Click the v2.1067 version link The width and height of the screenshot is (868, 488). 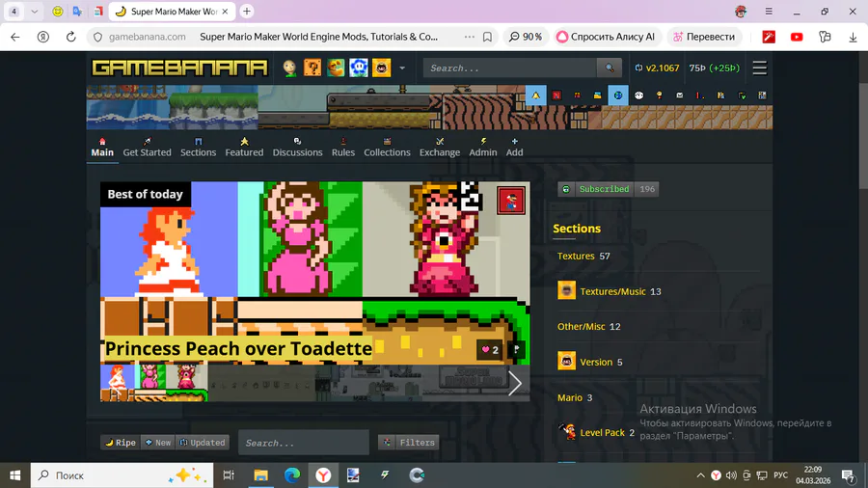pyautogui.click(x=657, y=68)
